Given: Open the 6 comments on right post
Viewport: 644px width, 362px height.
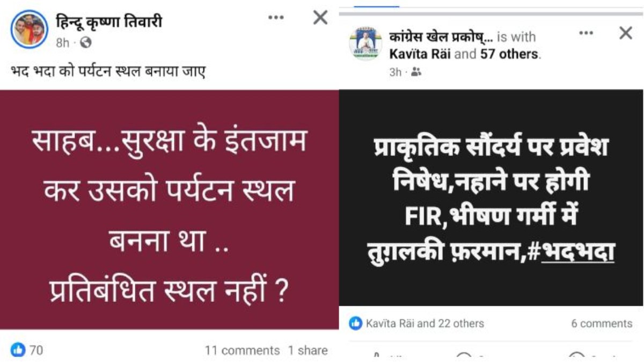Looking at the screenshot, I should click(x=602, y=323).
